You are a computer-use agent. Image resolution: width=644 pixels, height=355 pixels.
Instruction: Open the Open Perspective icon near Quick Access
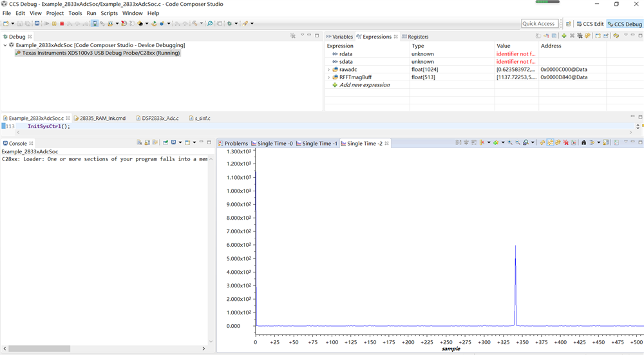pos(569,24)
